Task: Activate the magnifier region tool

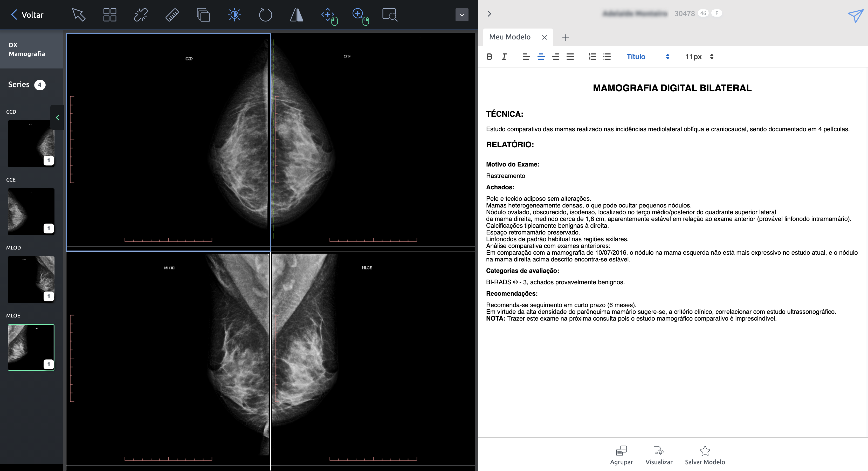Action: 390,15
